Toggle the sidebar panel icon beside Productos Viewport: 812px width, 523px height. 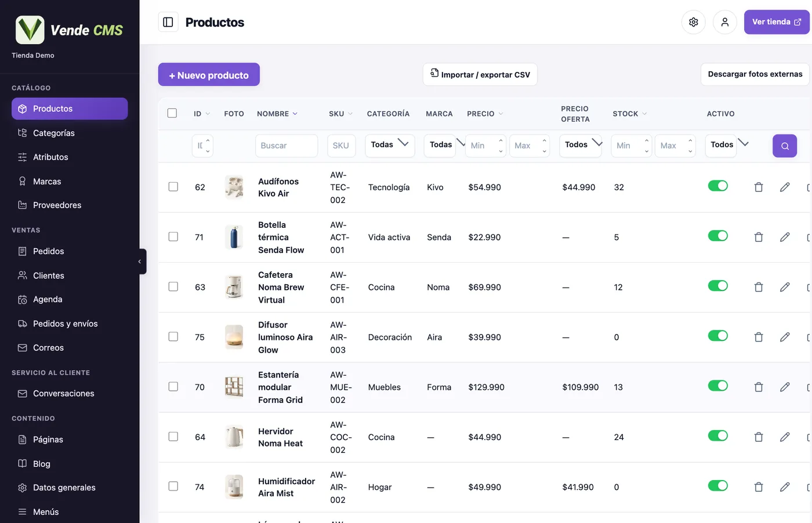coord(168,22)
